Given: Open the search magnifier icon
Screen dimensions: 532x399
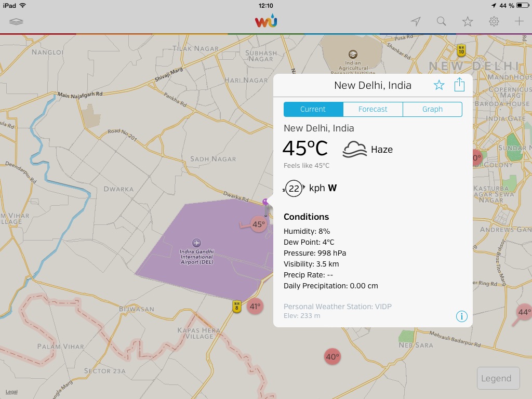Looking at the screenshot, I should [441, 21].
